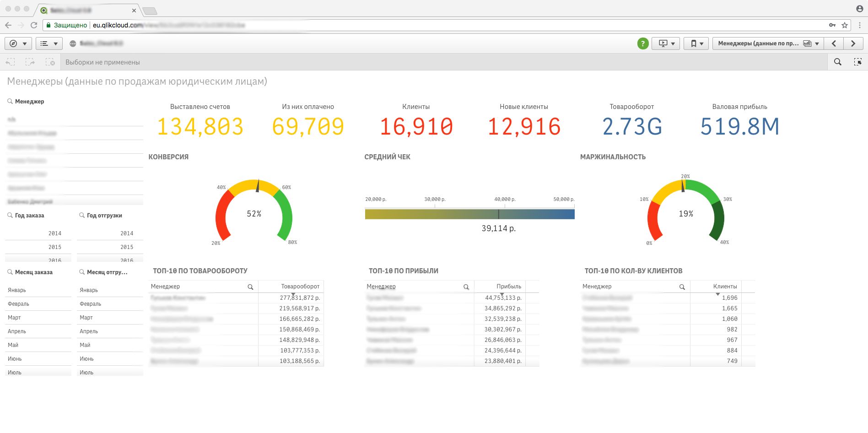
Task: Select Январь in Месяц отгрузки
Action: pos(110,290)
